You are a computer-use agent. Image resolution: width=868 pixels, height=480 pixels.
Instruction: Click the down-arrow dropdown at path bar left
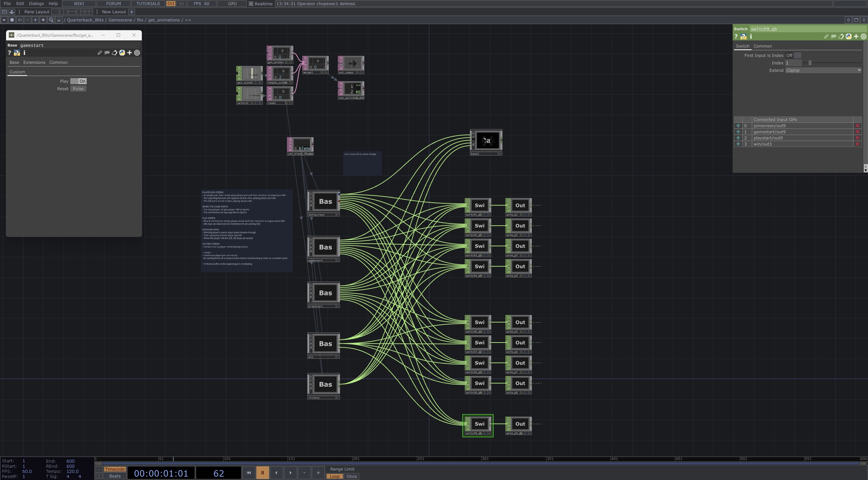click(4, 20)
